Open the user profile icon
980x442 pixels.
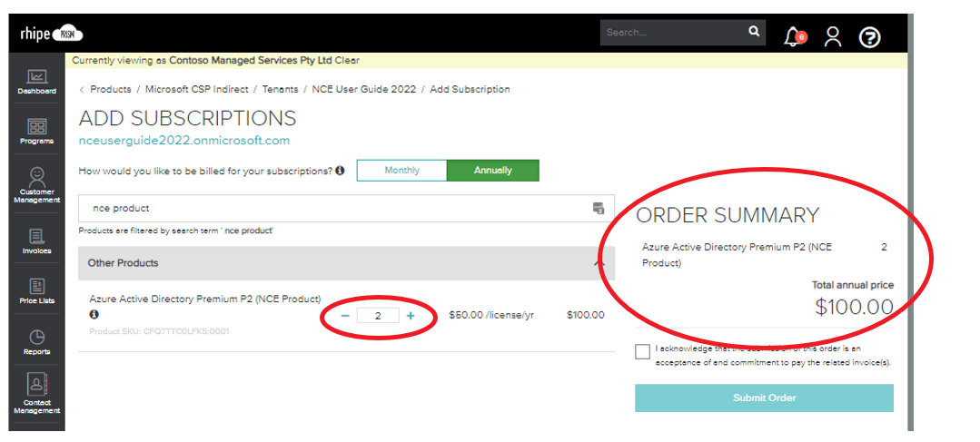click(832, 36)
